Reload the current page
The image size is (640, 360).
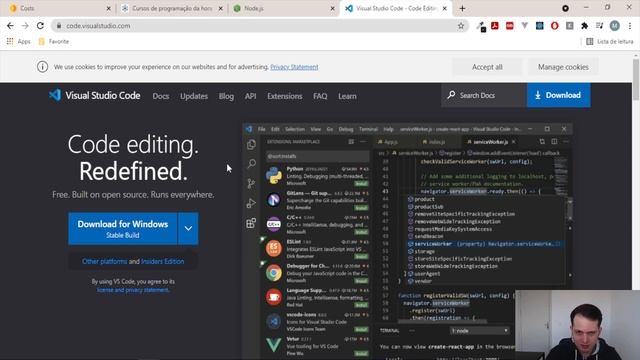[40, 26]
